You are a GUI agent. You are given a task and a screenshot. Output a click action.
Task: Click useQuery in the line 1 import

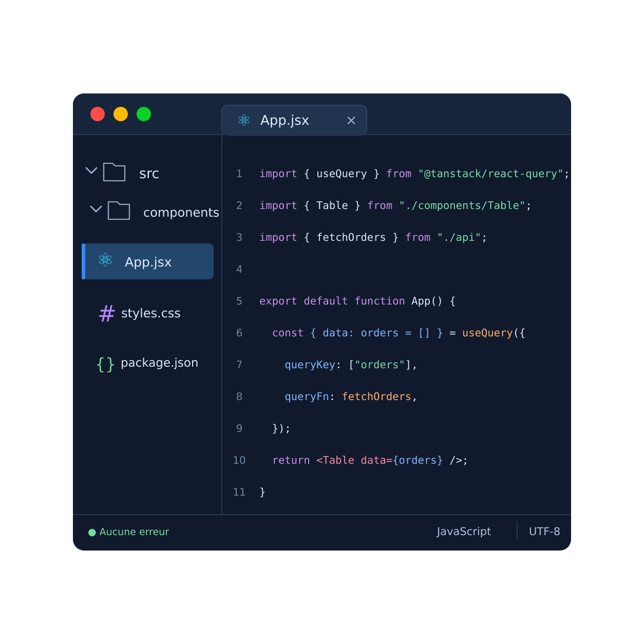(x=342, y=174)
